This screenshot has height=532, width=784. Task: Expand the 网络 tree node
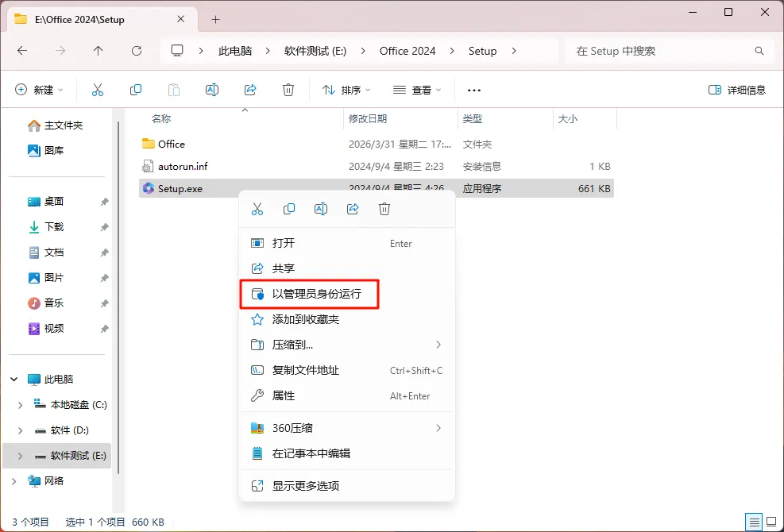(x=14, y=481)
